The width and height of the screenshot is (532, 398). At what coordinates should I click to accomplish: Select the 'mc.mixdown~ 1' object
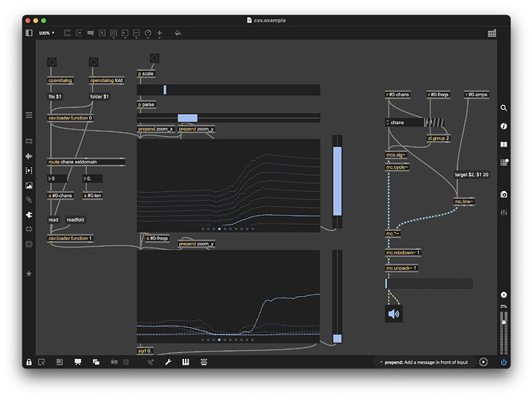click(x=403, y=252)
